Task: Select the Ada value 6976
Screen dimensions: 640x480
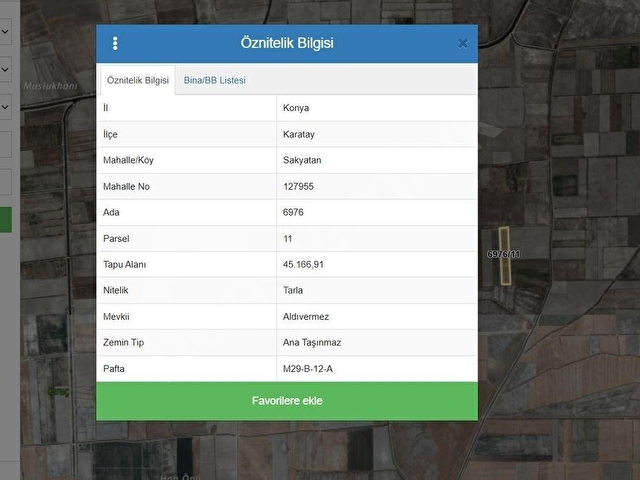Action: point(293,212)
